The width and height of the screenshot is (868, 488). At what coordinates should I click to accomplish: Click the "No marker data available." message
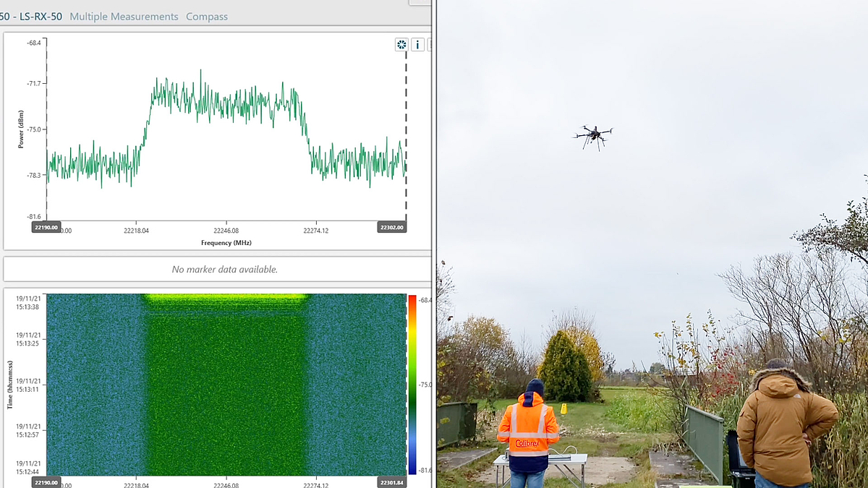tap(225, 270)
